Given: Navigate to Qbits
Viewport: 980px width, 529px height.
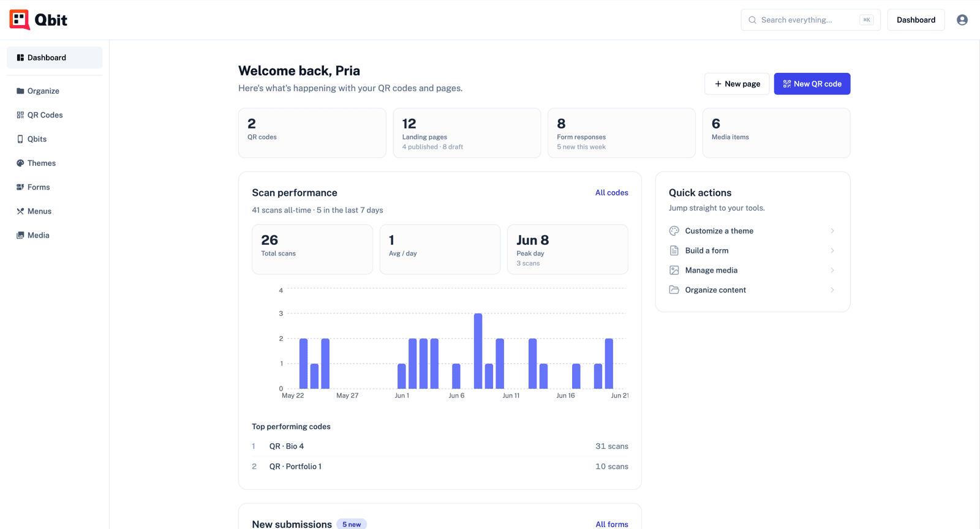Looking at the screenshot, I should pyautogui.click(x=55, y=139).
